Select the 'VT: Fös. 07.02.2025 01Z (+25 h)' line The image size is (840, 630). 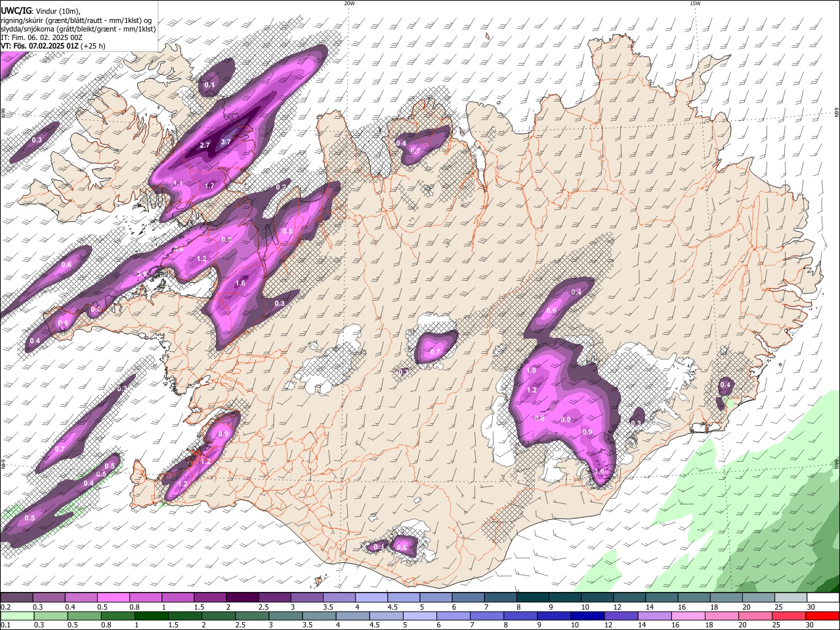pos(53,47)
